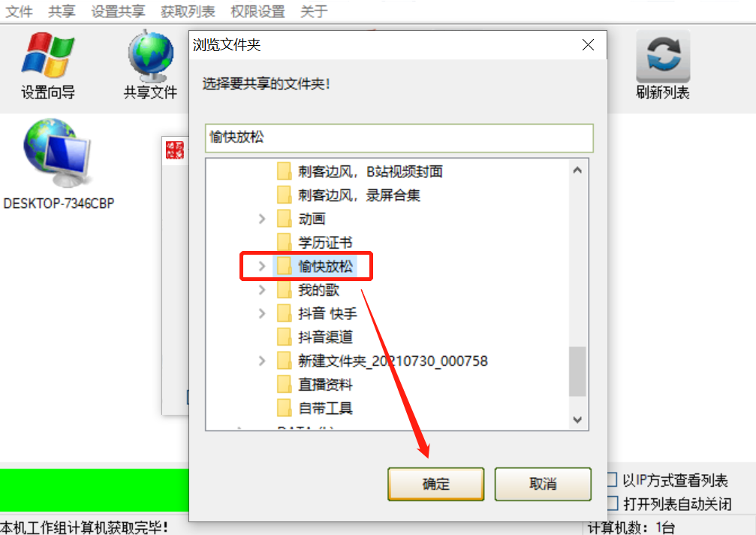Image resolution: width=756 pixels, height=535 pixels.
Task: Click the 取消 cancel button
Action: (x=543, y=484)
